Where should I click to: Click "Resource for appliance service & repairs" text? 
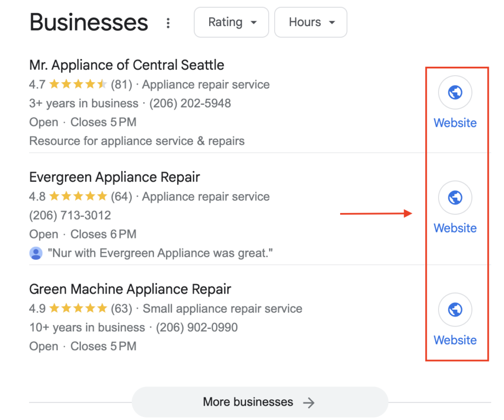pyautogui.click(x=137, y=141)
